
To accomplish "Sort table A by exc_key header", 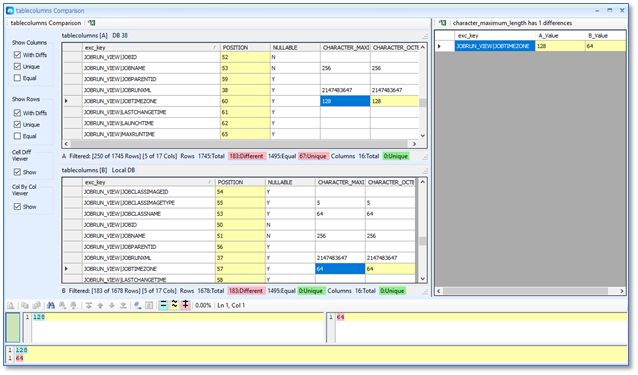I will pos(151,48).
